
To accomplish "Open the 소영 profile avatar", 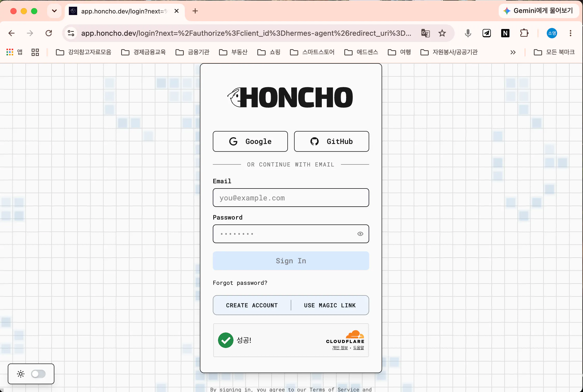I will 552,33.
